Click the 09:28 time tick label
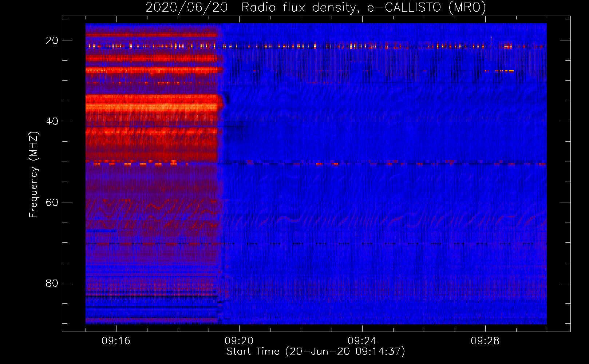The width and height of the screenshot is (589, 364). click(485, 341)
